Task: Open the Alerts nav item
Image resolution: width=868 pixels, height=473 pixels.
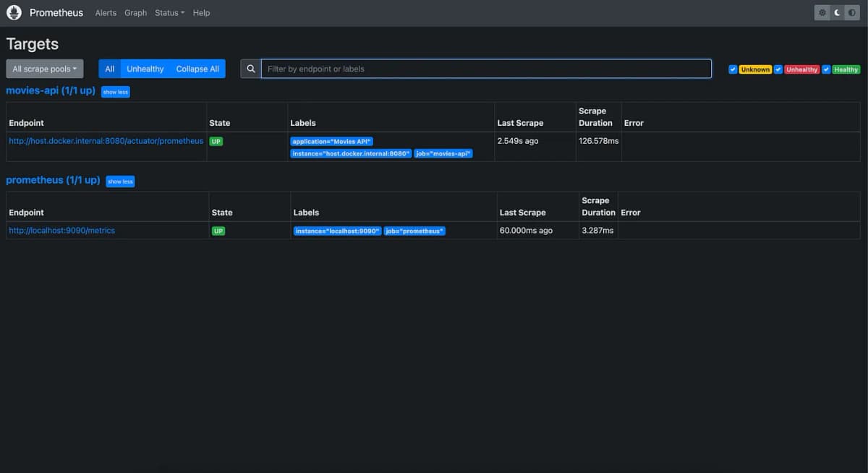Action: 106,12
